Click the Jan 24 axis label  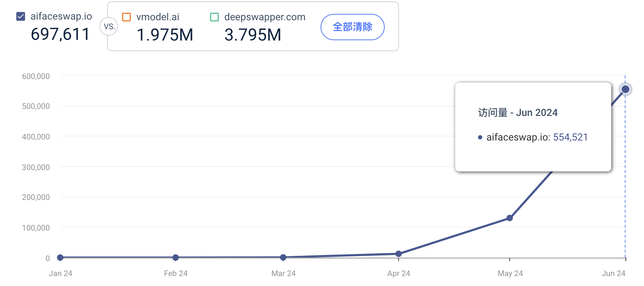click(x=61, y=273)
